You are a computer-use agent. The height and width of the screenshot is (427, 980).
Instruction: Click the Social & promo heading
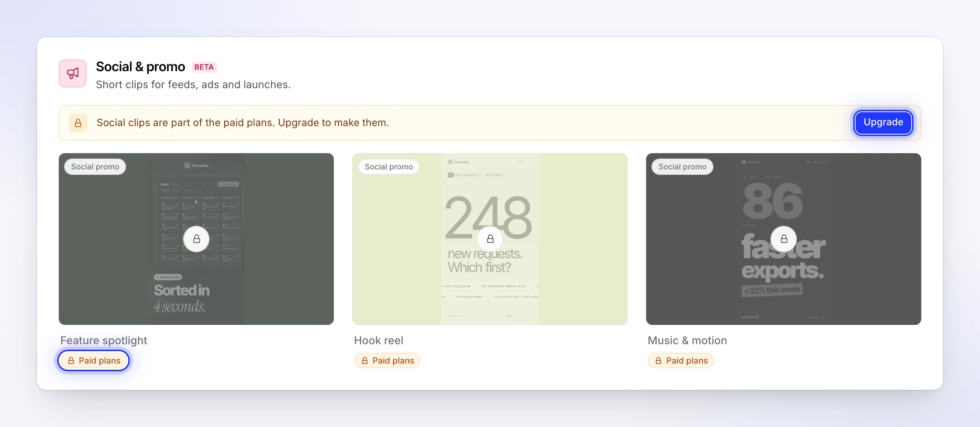click(x=141, y=67)
